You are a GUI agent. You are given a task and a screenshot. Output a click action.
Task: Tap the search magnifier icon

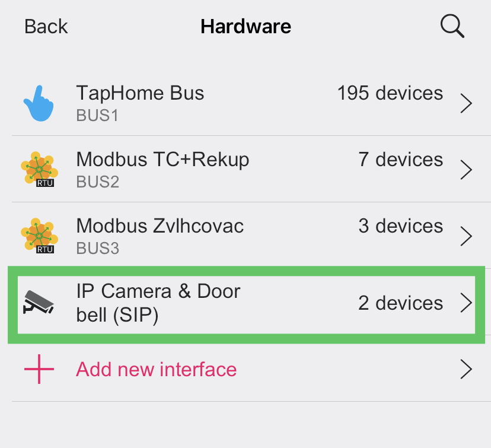point(452,27)
